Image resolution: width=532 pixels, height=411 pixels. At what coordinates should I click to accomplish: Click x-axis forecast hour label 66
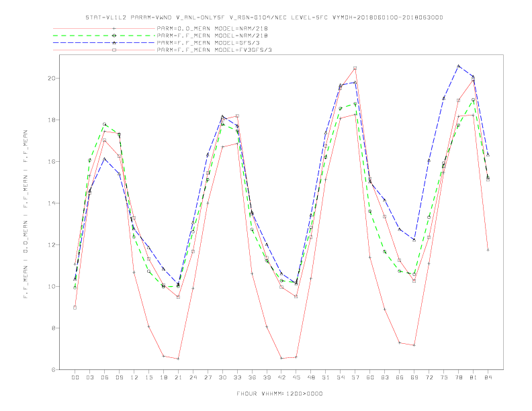400,377
